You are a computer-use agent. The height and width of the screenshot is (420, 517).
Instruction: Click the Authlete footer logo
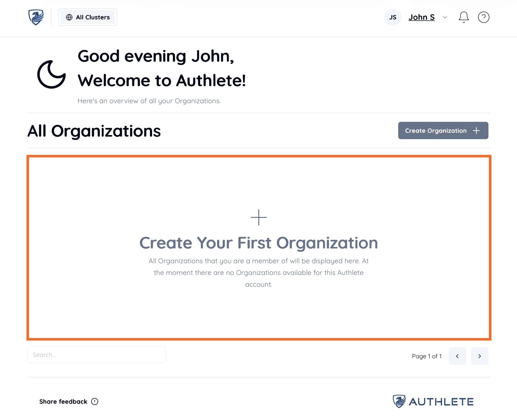pyautogui.click(x=433, y=402)
